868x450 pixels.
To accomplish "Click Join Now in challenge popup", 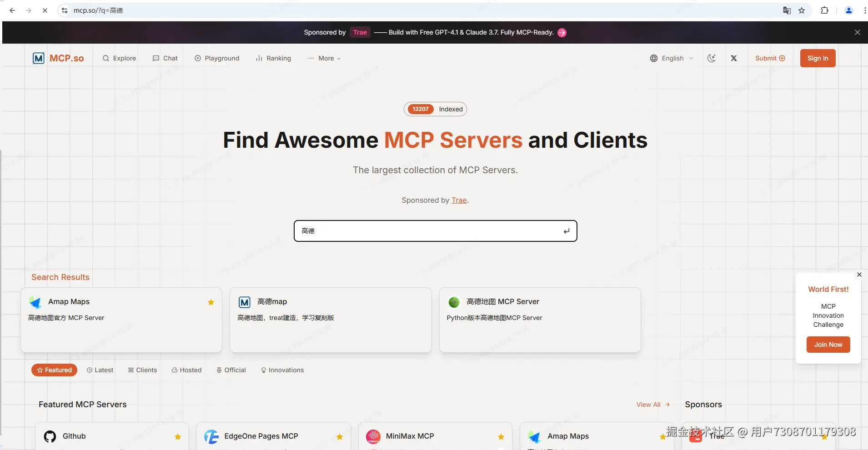I will [828, 345].
